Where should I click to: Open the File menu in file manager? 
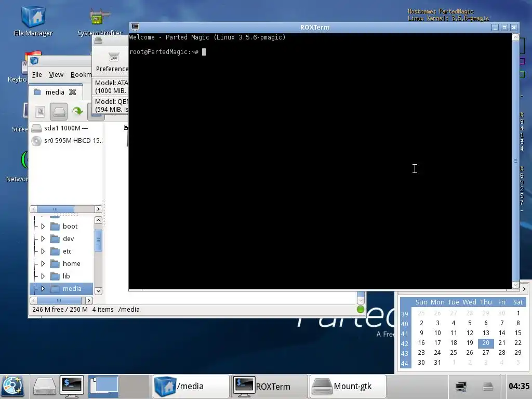[37, 74]
